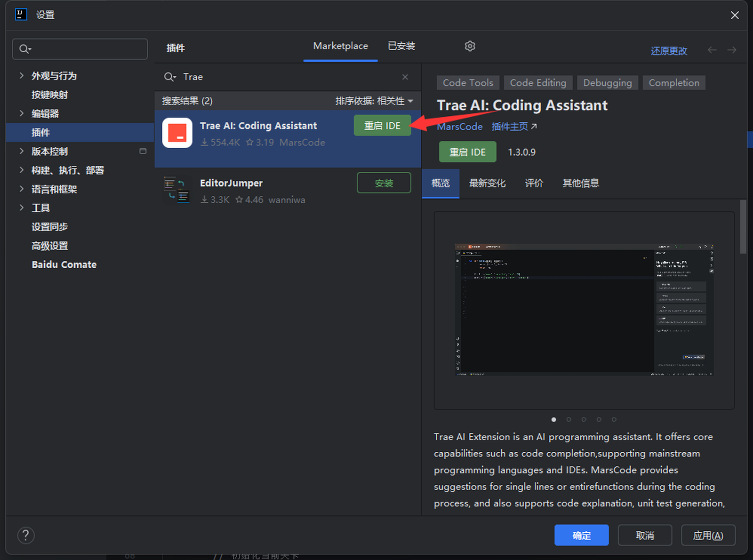Confirm with the 确定 button
Viewport: 753px width, 560px height.
[x=581, y=535]
